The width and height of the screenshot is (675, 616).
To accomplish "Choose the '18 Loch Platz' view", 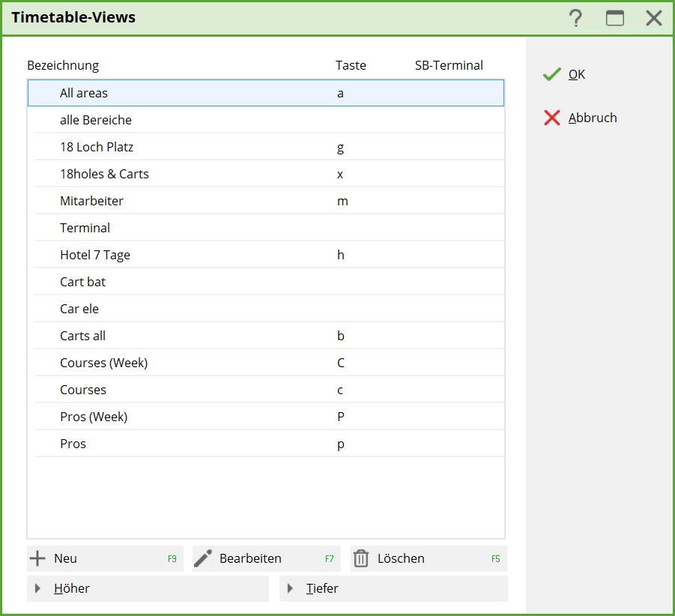I will pyautogui.click(x=97, y=148).
